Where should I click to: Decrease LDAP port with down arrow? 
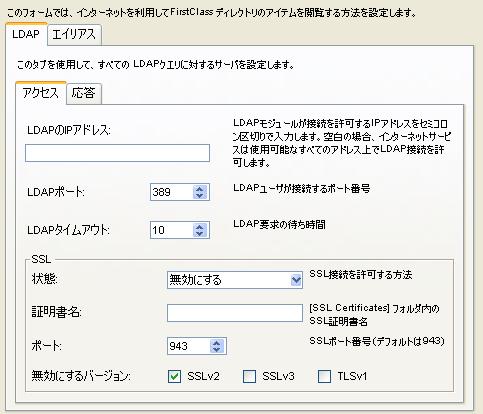coord(200,196)
